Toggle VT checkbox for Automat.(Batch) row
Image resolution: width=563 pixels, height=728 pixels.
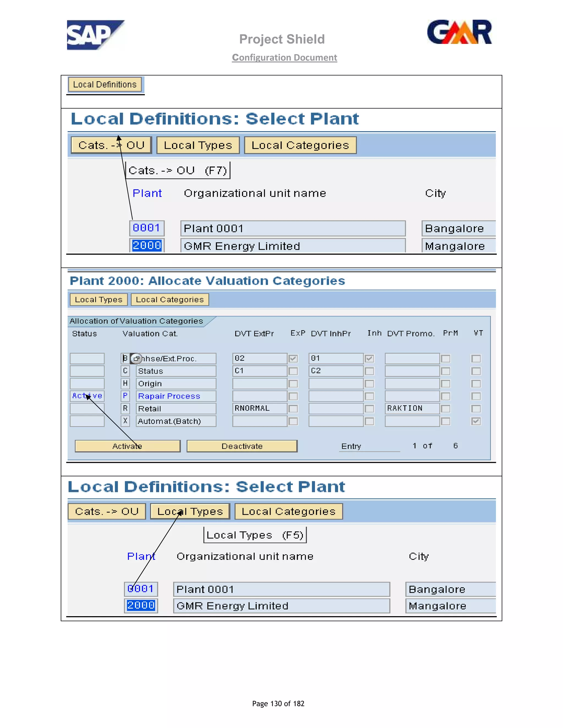point(476,421)
